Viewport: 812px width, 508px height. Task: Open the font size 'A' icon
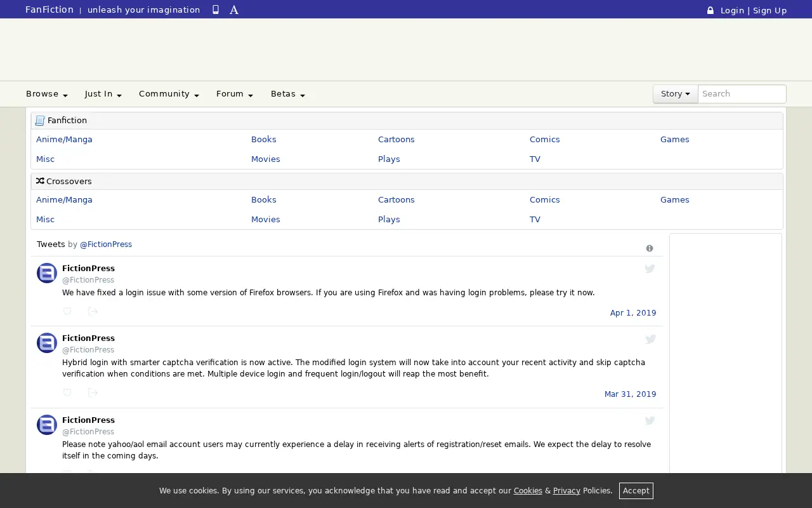click(x=234, y=10)
